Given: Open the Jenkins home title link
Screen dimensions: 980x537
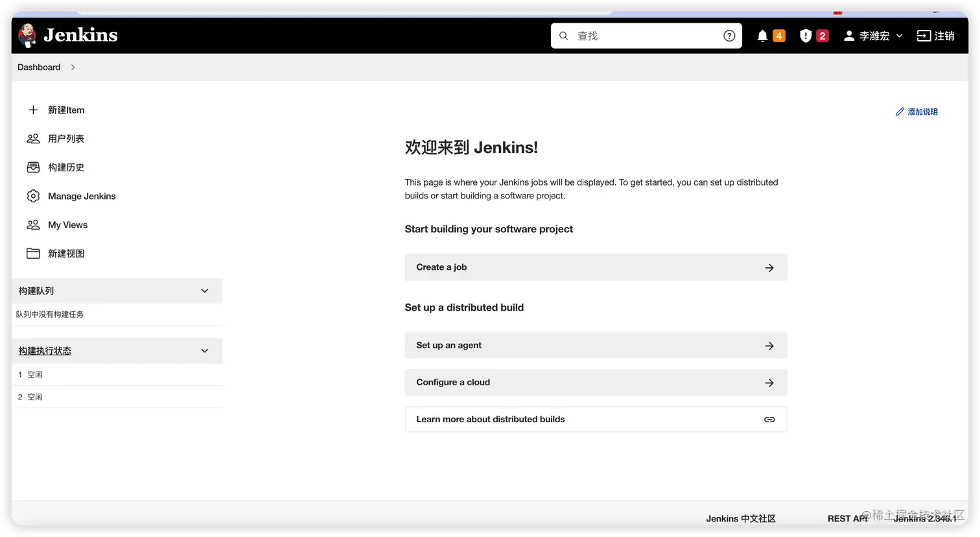Looking at the screenshot, I should tap(80, 35).
